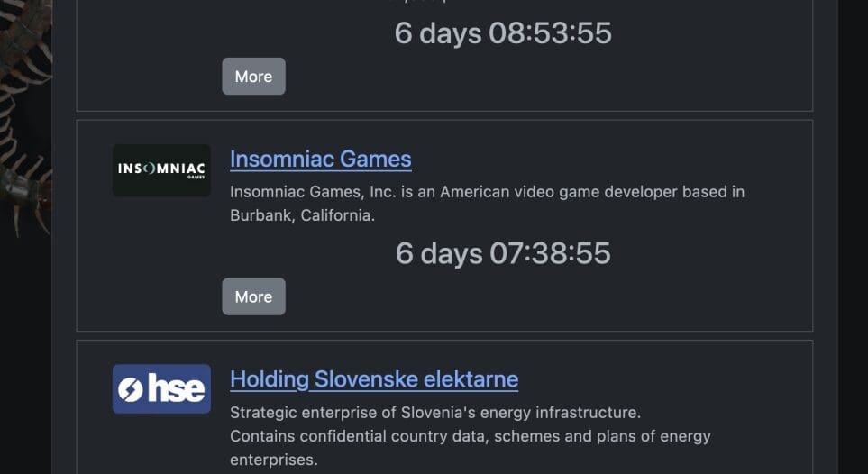This screenshot has width=868, height=474.
Task: Click the lightning bolt emblem in hse logo
Action: point(132,389)
